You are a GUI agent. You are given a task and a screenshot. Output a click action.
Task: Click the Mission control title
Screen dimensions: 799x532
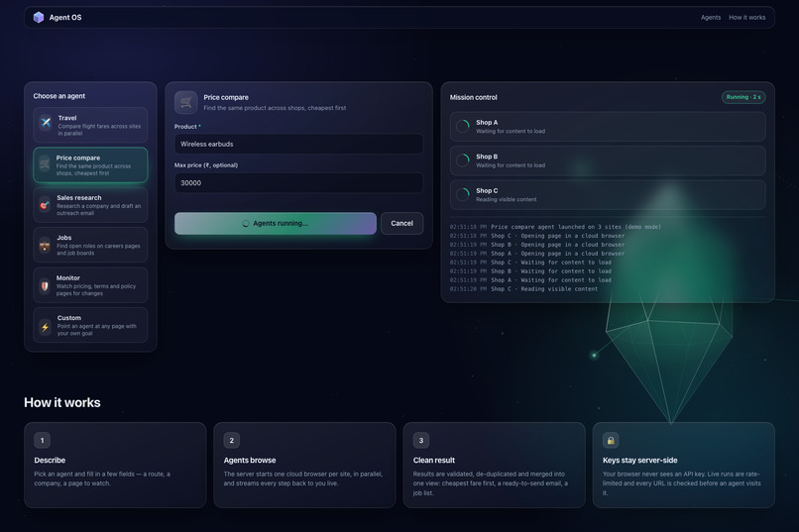click(474, 97)
